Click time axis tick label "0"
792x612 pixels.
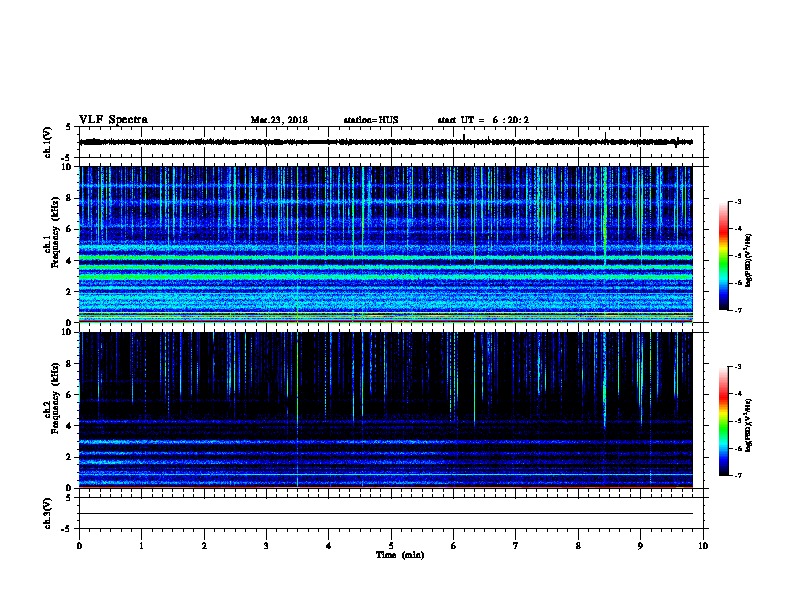tap(79, 545)
